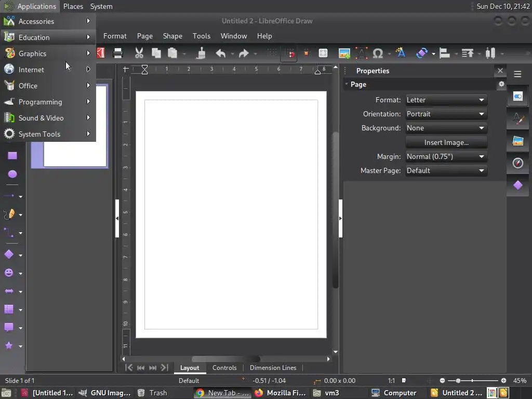This screenshot has height=399, width=532.
Task: Click the Omega special character icon
Action: [x=378, y=54]
